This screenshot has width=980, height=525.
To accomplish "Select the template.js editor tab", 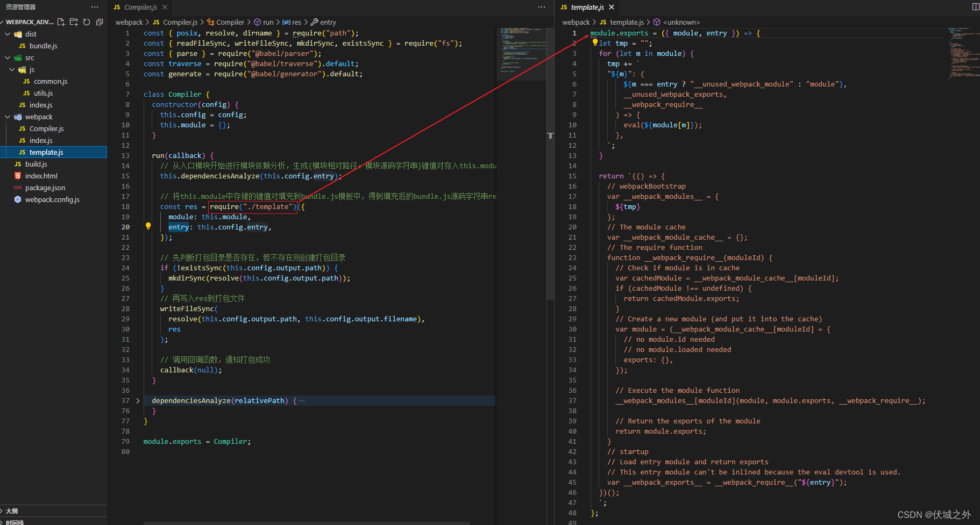I will click(x=586, y=8).
